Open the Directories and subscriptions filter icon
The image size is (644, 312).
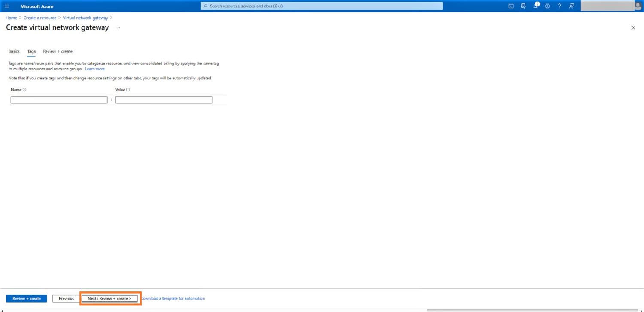(523, 6)
